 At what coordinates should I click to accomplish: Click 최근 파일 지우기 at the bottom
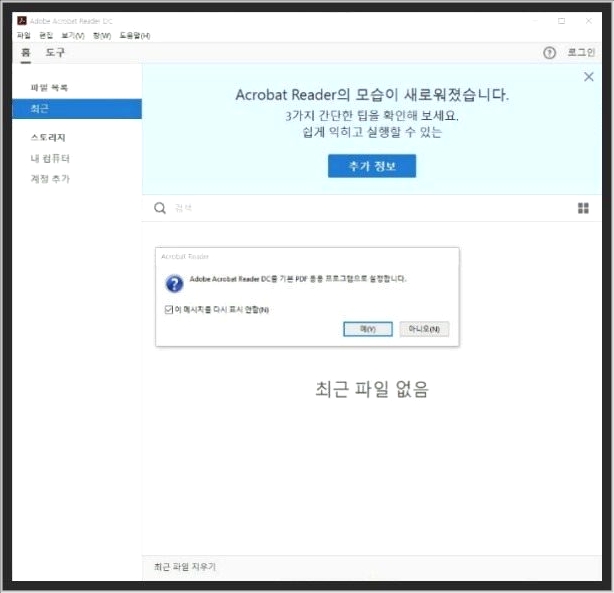coord(184,566)
